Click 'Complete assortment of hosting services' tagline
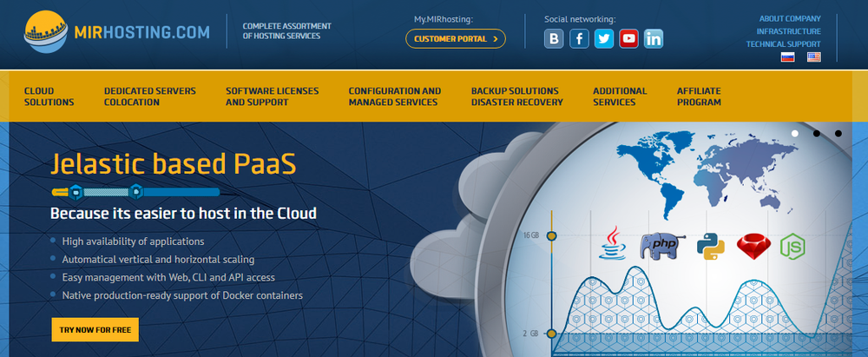The image size is (868, 357). [286, 31]
